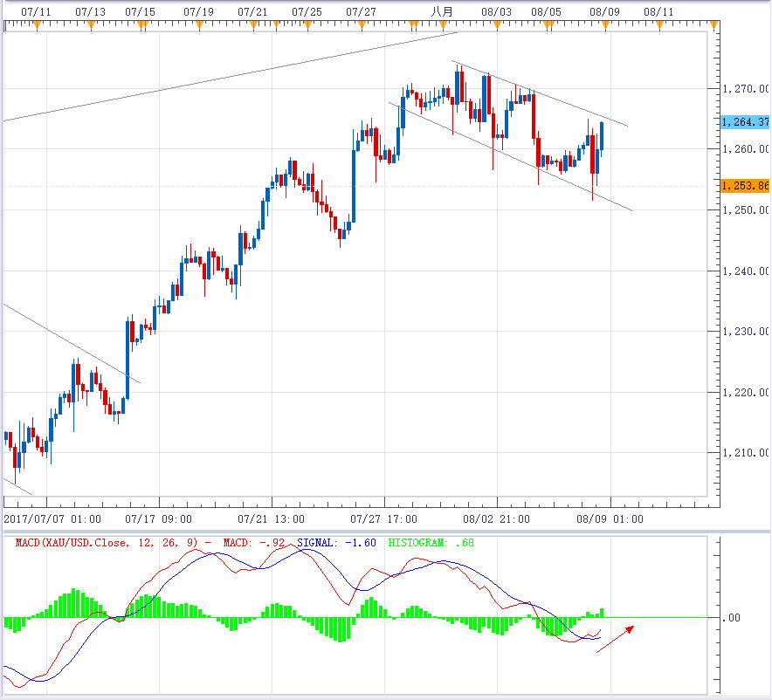The image size is (772, 700).
Task: Click the blue 1,264.37 current price tag
Action: pyautogui.click(x=745, y=122)
